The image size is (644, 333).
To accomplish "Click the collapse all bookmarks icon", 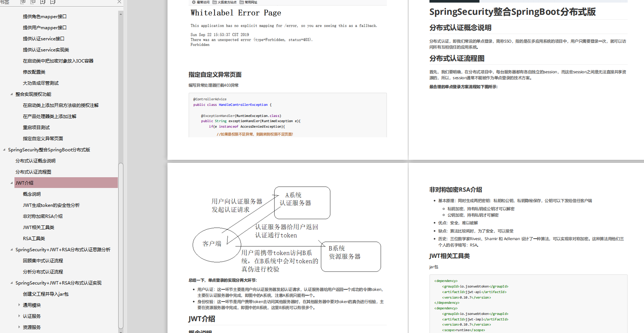I will [x=33, y=2].
